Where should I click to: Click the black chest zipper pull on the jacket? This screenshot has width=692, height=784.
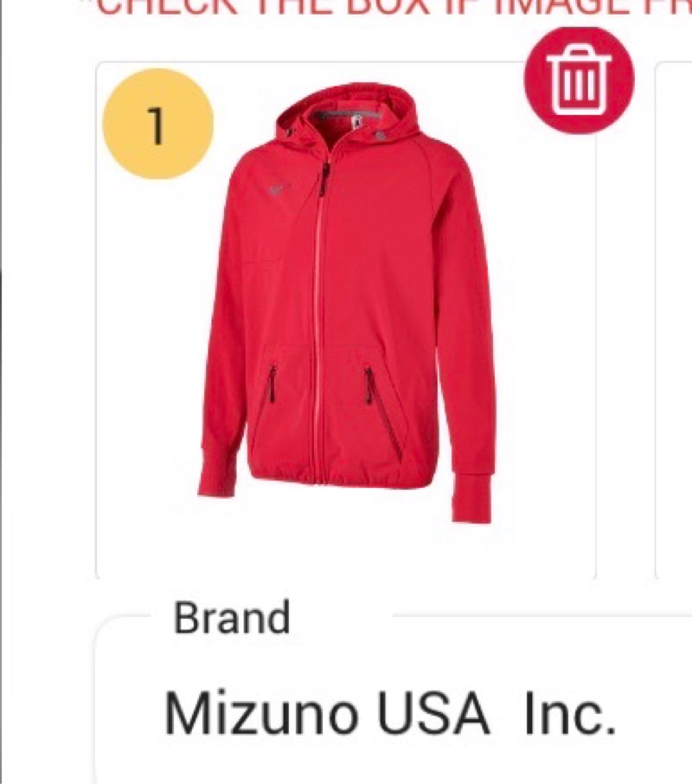[324, 181]
